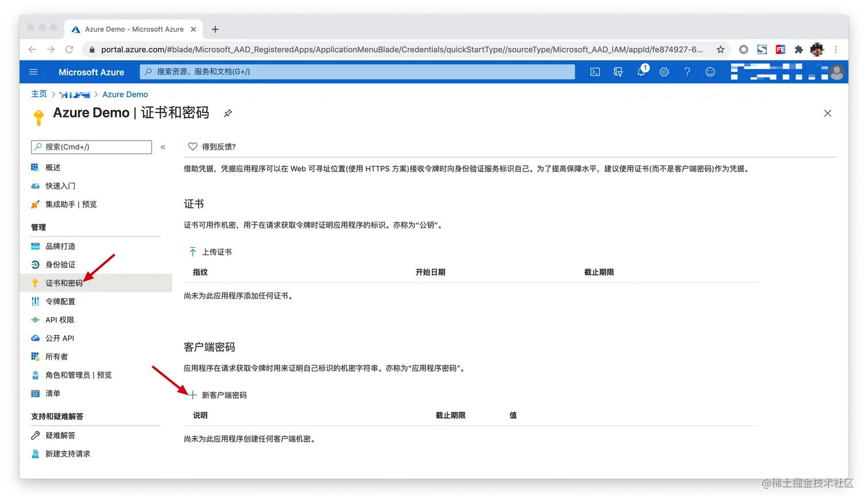Navigate to 主页 breadcrumb

39,94
